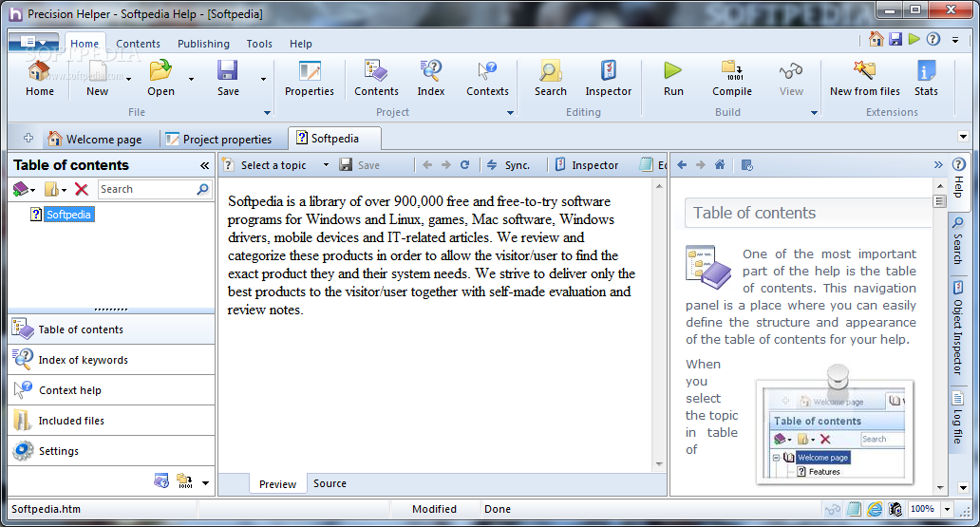Screen dimensions: 980x527
Task: Expand the Project group launcher arrow
Action: coord(510,113)
